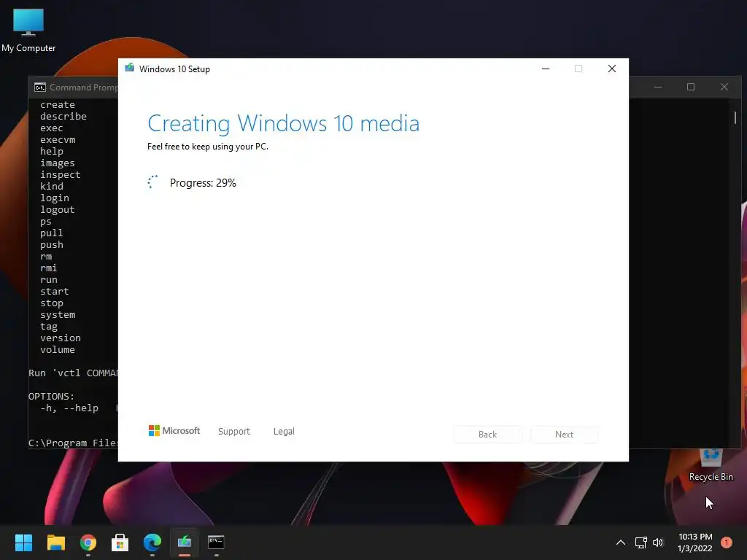Open the Support link in Setup
This screenshot has height=560, width=747.
tap(234, 432)
